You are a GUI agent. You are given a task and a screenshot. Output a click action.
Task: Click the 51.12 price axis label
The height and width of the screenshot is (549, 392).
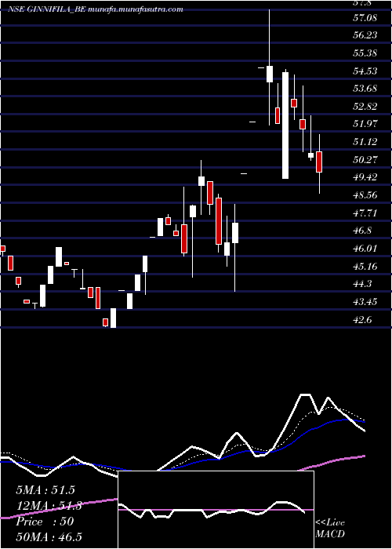click(365, 141)
